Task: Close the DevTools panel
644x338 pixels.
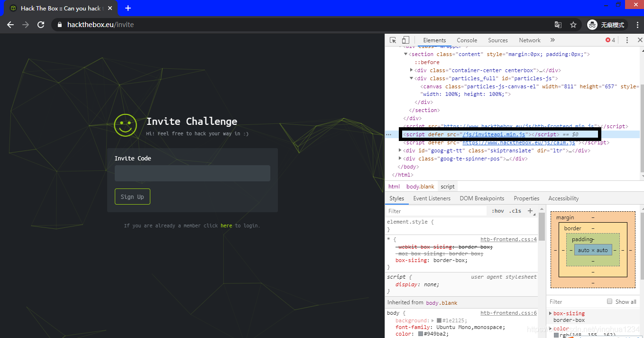Action: coord(640,40)
